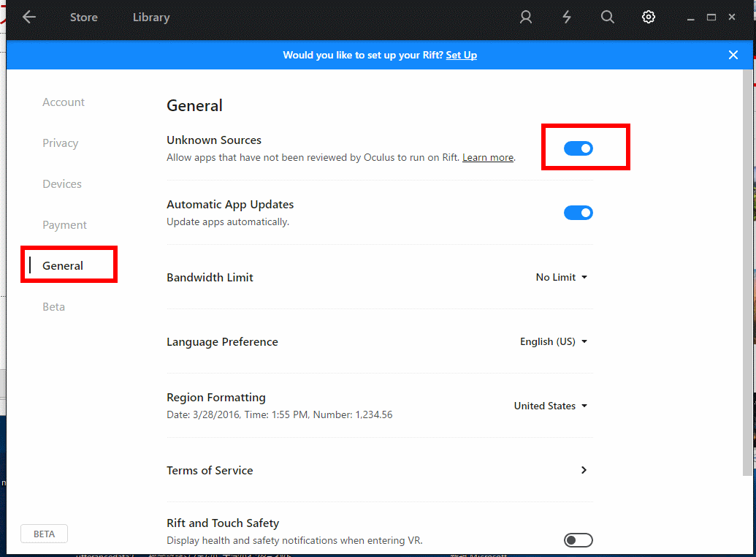Image resolution: width=756 pixels, height=557 pixels.
Task: Go back with the arrow icon
Action: click(x=29, y=17)
